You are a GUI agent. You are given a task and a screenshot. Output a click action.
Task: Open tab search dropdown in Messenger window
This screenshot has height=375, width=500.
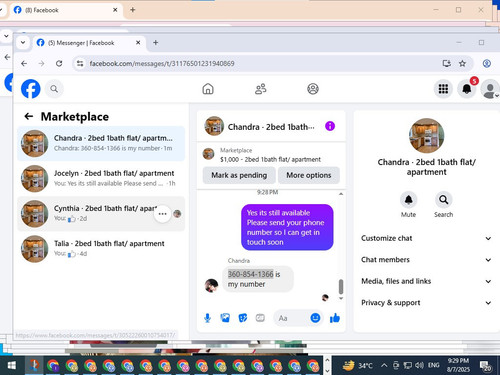click(x=23, y=43)
